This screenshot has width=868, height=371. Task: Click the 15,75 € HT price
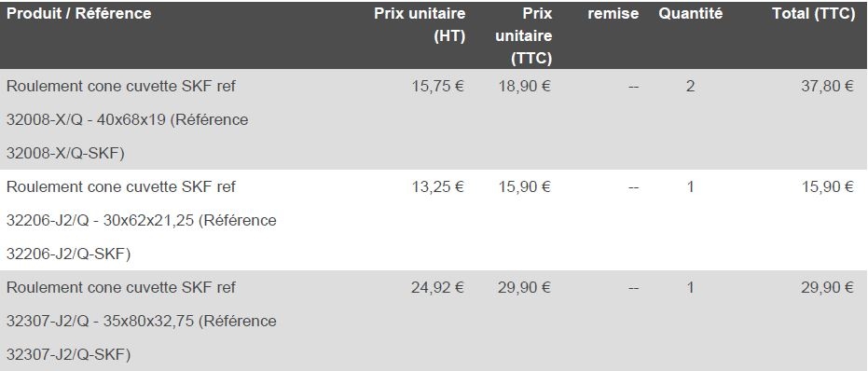tap(437, 87)
